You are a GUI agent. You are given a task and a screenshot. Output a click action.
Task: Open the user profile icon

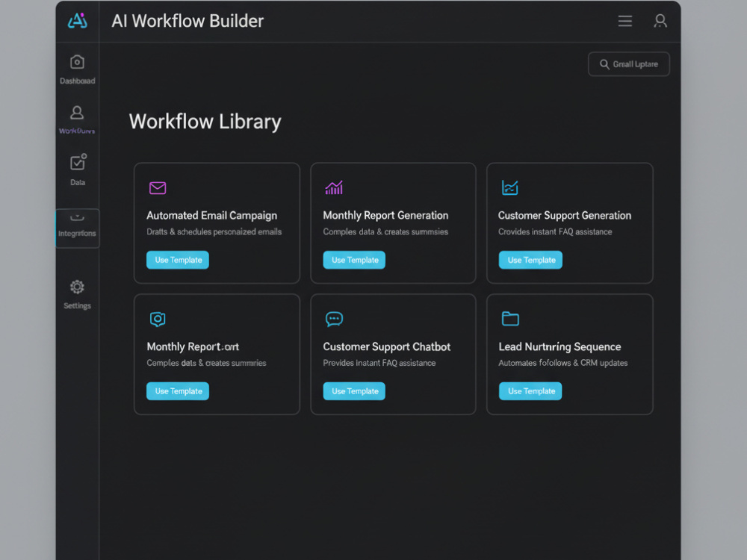pyautogui.click(x=660, y=21)
